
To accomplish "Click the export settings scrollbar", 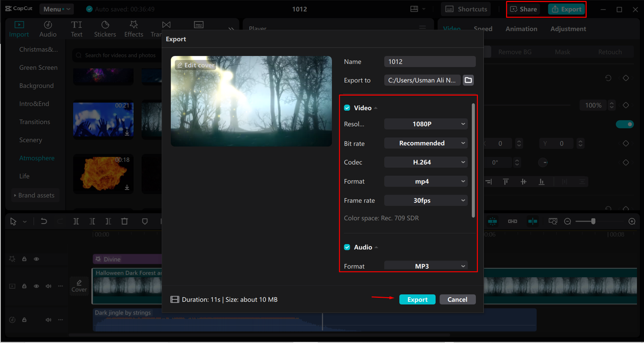I will (x=473, y=160).
